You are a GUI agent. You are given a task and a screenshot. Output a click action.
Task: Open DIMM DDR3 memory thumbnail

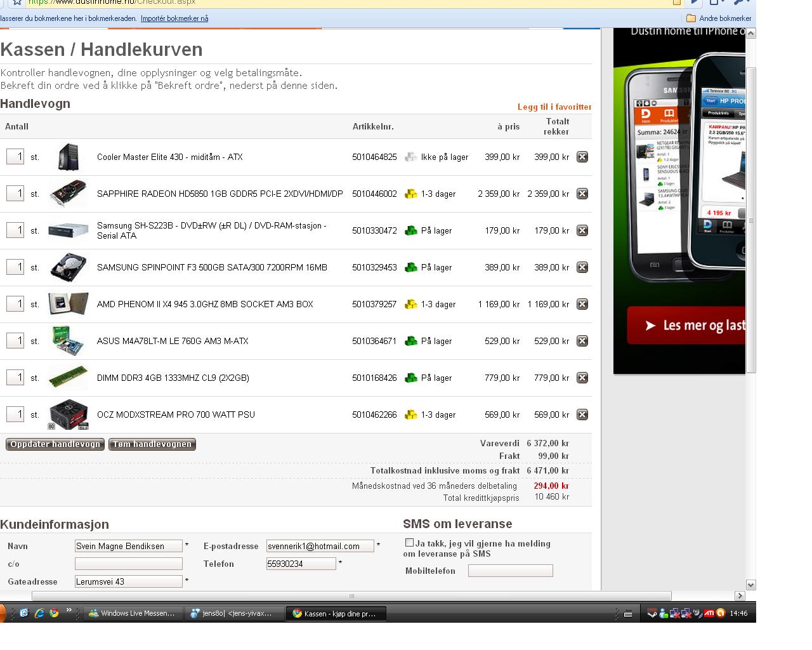68,378
